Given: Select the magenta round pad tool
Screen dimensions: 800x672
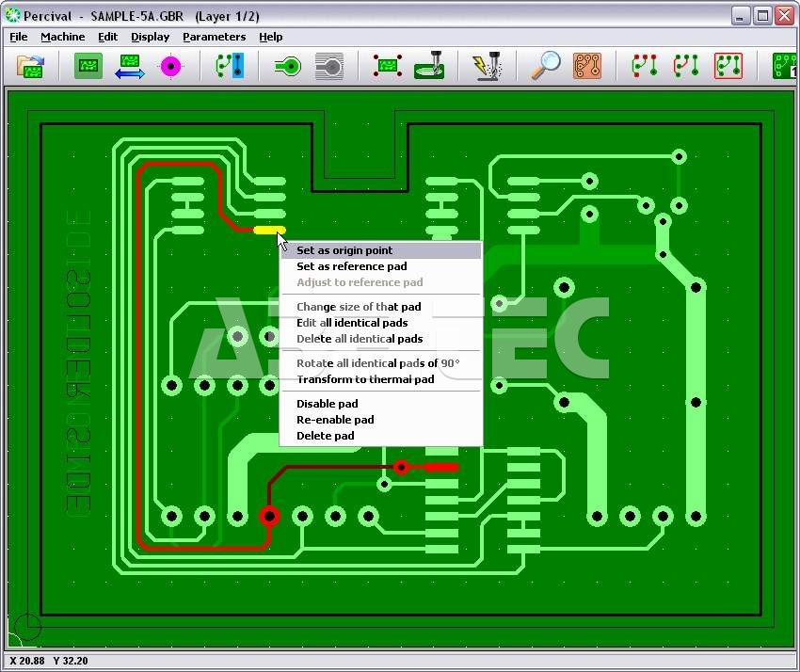Looking at the screenshot, I should tap(170, 66).
